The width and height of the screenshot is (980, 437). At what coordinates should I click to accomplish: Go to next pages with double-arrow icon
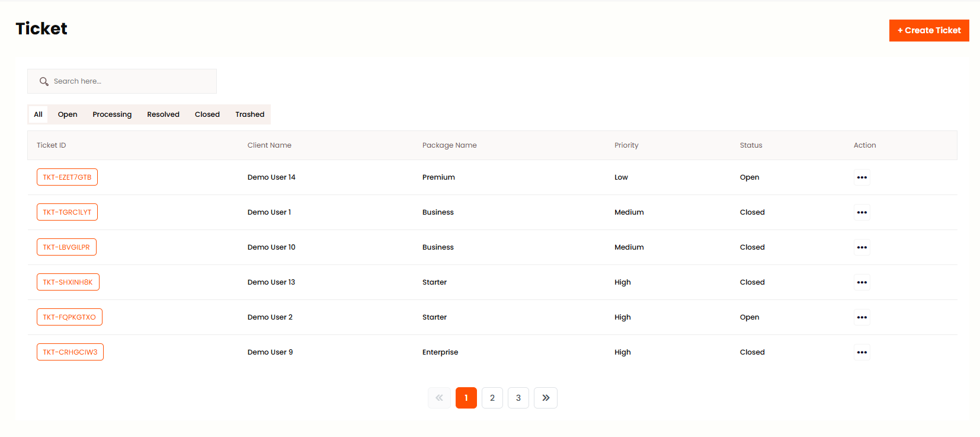(545, 398)
